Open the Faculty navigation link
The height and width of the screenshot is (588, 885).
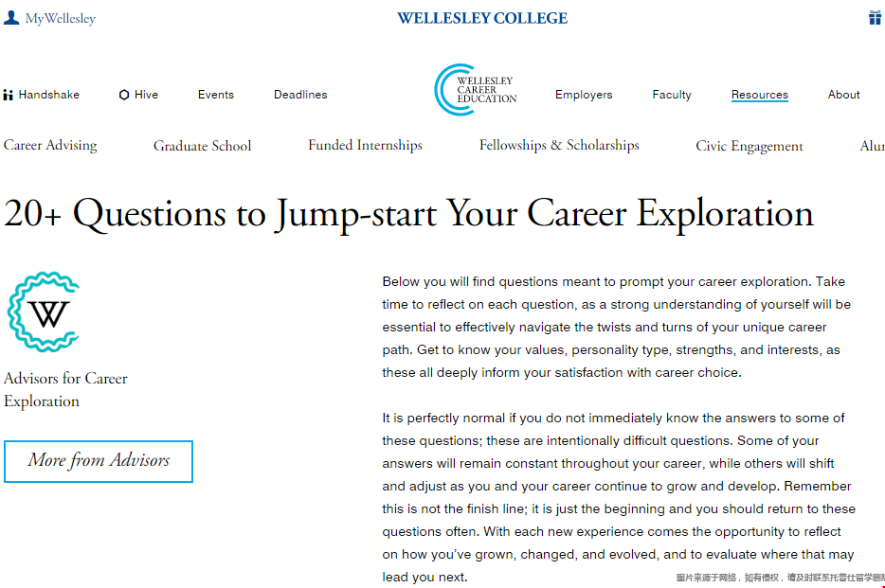click(672, 95)
